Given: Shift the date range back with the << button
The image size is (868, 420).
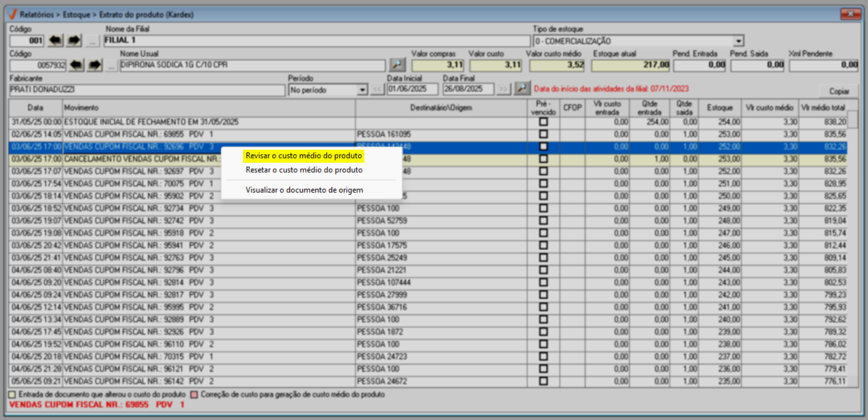Looking at the screenshot, I should (x=378, y=89).
